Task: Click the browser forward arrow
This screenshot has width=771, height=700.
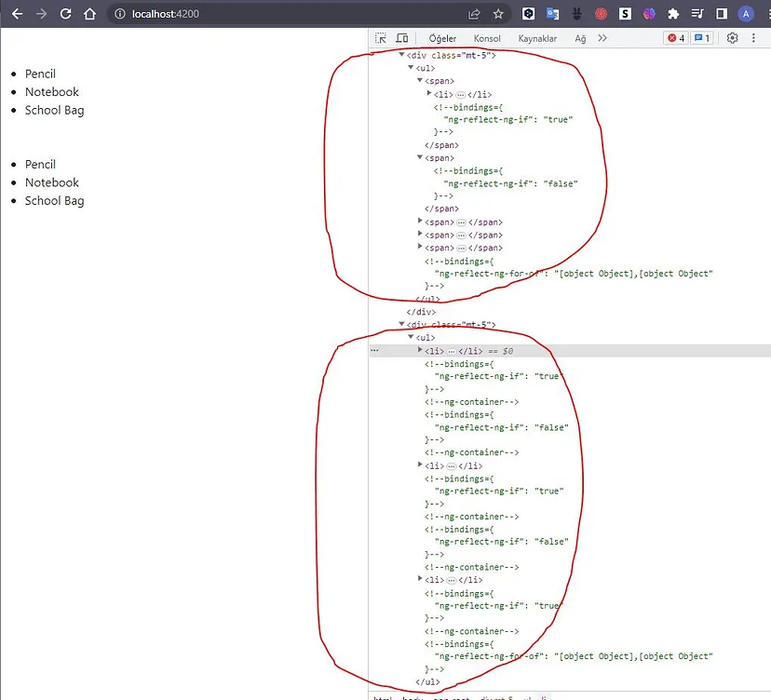Action: (41, 14)
